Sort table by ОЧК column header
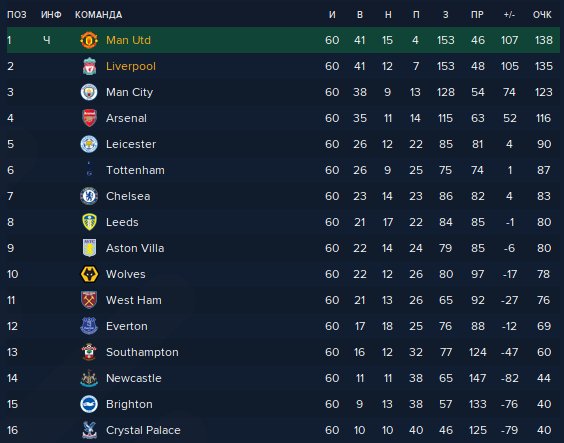 click(x=542, y=15)
